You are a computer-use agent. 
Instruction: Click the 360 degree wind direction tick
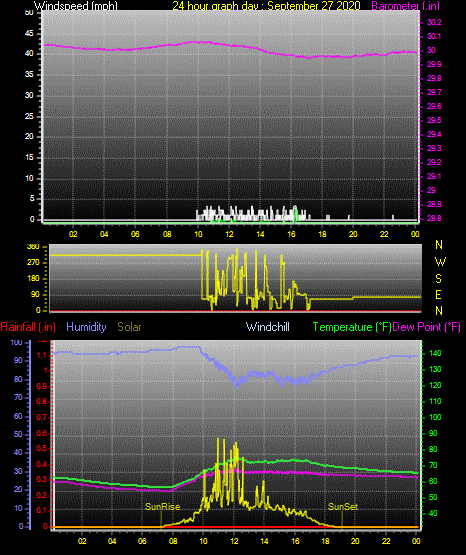(x=33, y=247)
